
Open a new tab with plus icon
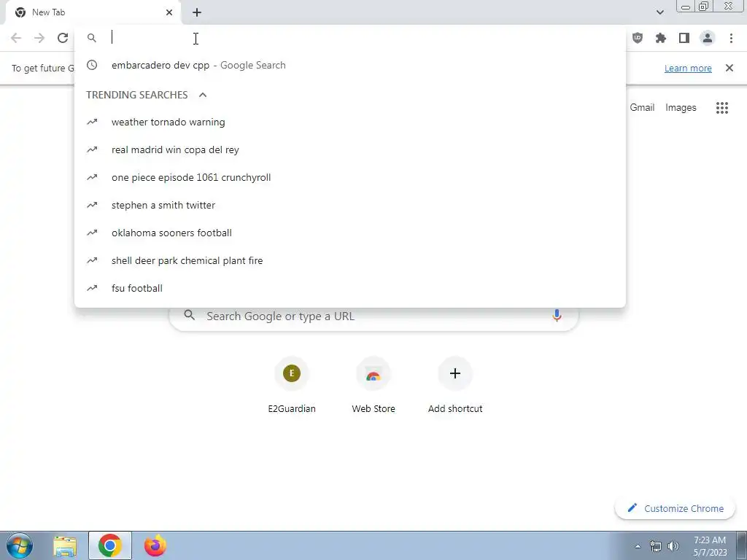tap(197, 12)
